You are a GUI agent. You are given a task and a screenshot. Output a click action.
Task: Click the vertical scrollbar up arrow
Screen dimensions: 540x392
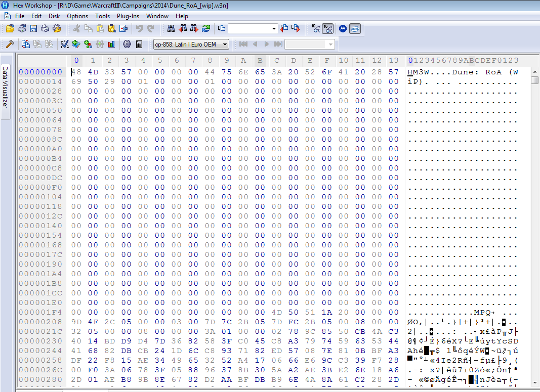[534, 72]
